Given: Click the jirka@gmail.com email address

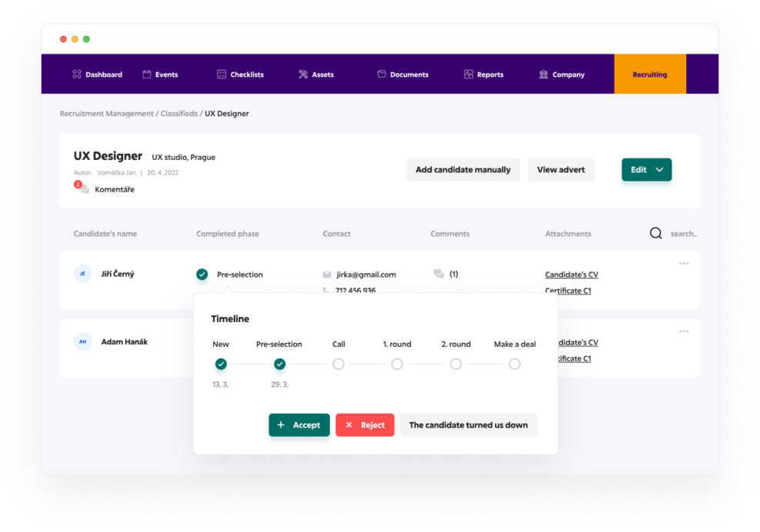Looking at the screenshot, I should [366, 274].
